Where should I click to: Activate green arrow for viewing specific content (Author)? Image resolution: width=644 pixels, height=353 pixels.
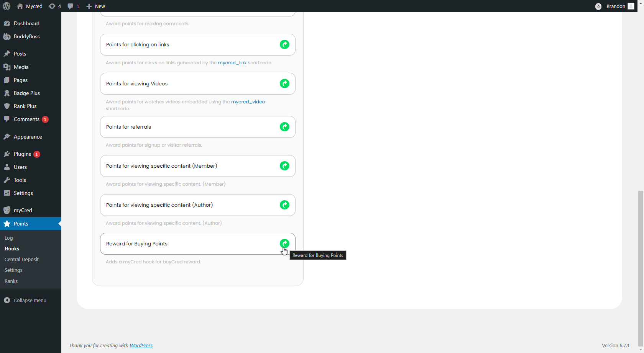pos(284,205)
